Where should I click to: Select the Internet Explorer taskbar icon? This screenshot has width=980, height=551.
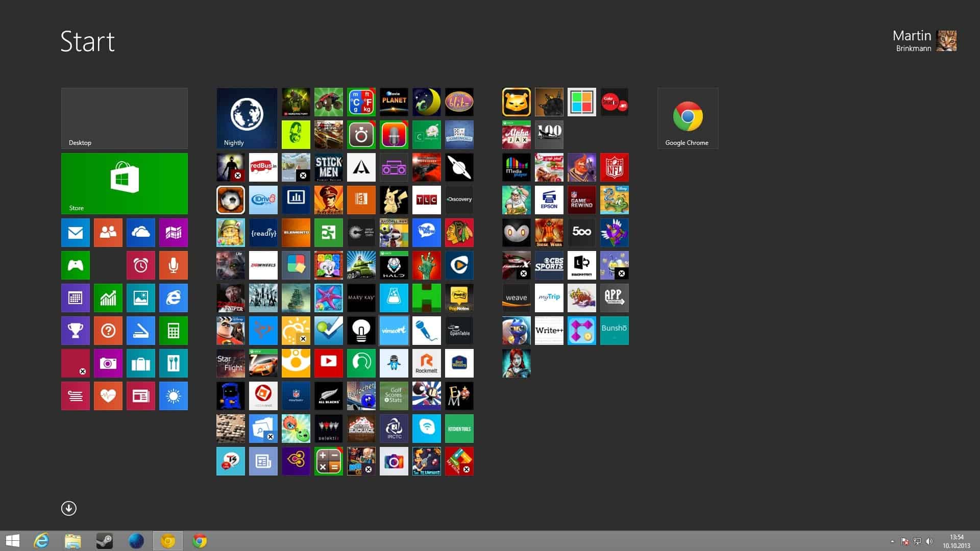tap(42, 540)
